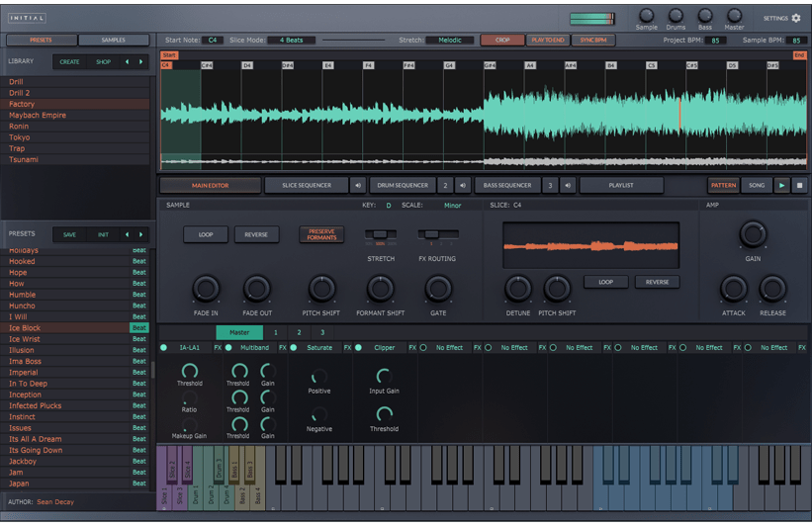
Task: Click the Stretch slider
Action: 381,234
